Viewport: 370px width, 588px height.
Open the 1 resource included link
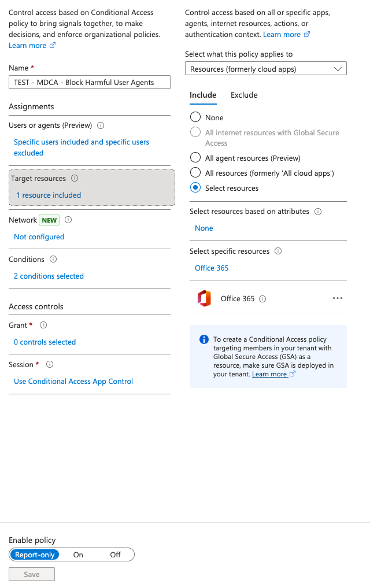click(x=49, y=195)
